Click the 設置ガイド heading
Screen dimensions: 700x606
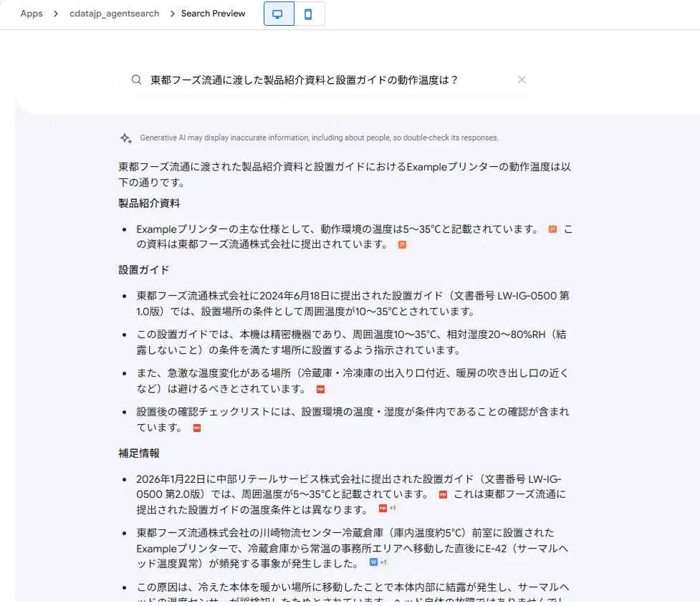coord(144,270)
